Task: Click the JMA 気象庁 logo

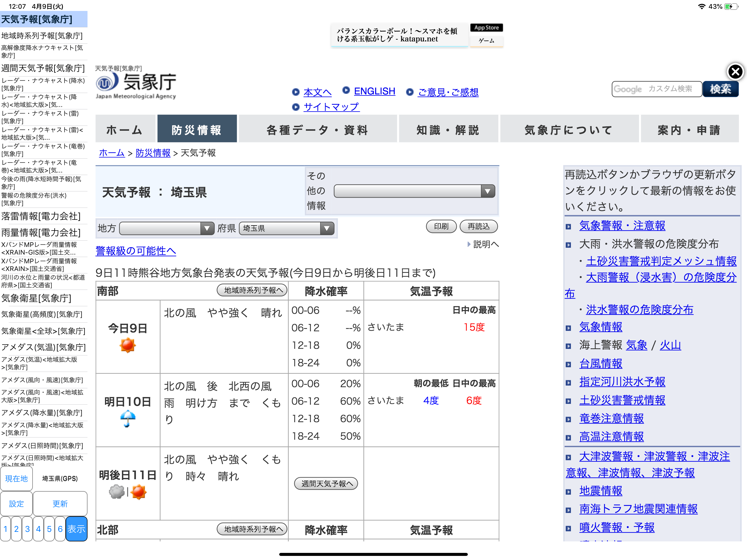Action: point(136,86)
